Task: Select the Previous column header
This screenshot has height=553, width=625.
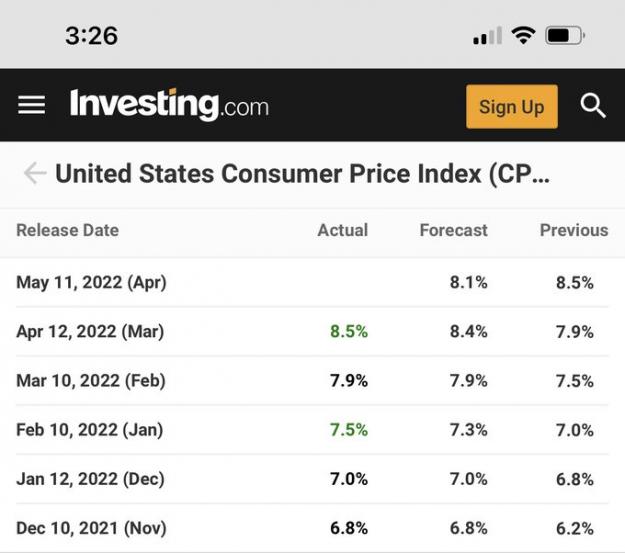Action: click(574, 230)
